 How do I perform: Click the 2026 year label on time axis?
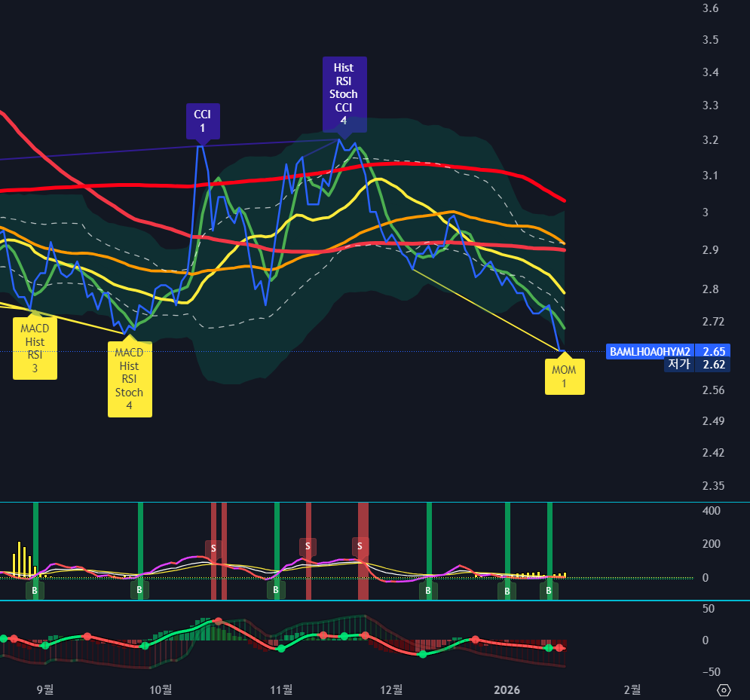507,689
